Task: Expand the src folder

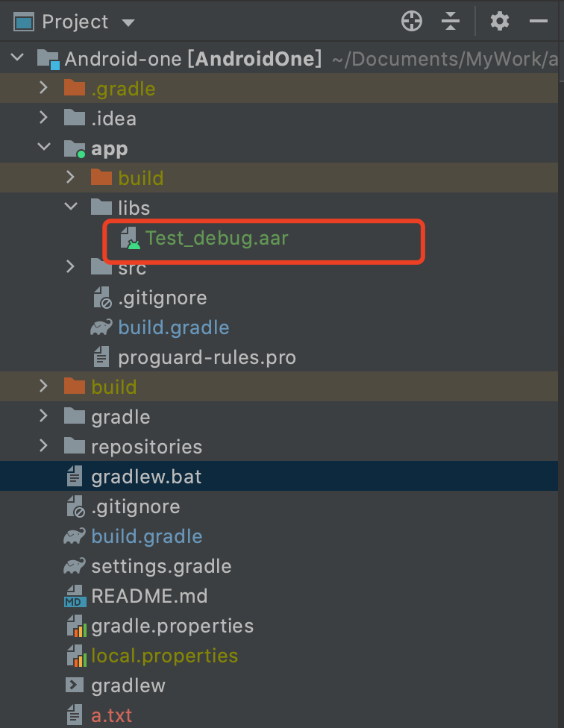Action: point(71,266)
